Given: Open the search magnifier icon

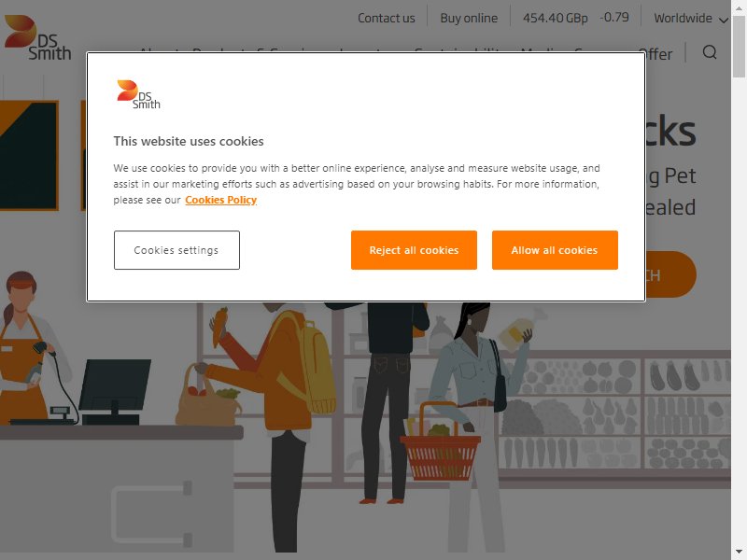Looking at the screenshot, I should (x=710, y=52).
